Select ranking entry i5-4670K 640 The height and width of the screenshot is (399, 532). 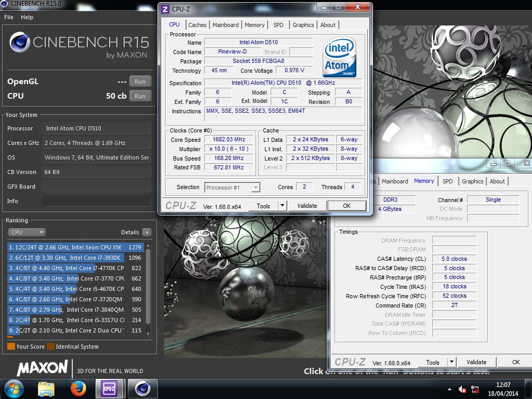click(75, 289)
